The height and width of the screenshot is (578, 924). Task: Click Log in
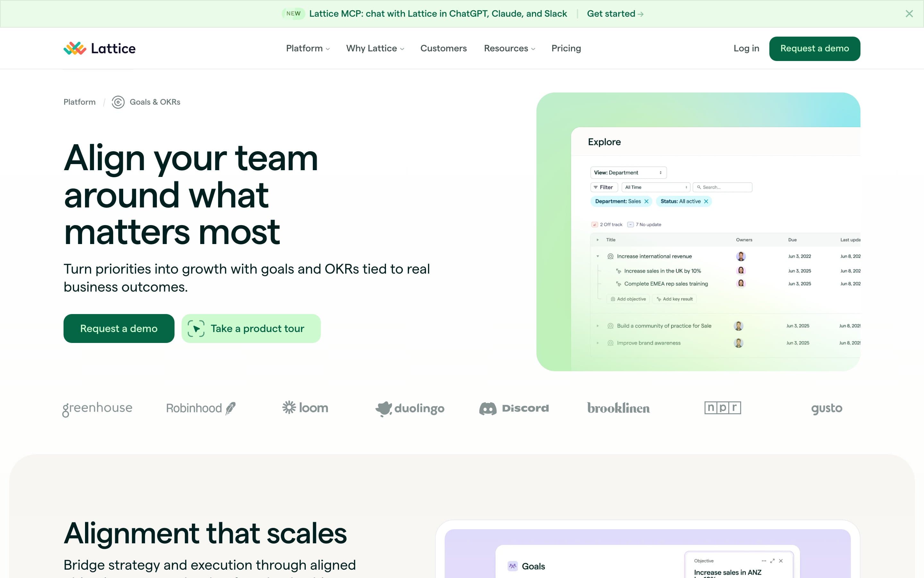(746, 48)
